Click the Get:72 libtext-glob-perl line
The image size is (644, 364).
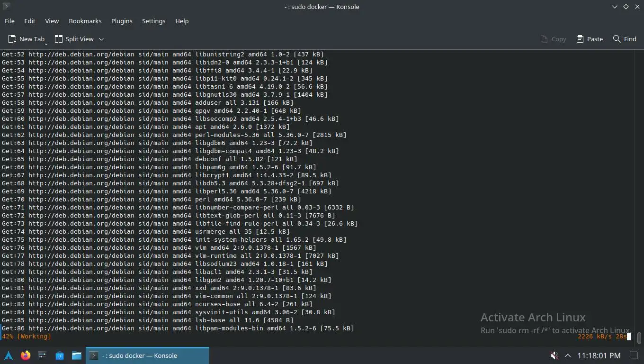pos(169,215)
